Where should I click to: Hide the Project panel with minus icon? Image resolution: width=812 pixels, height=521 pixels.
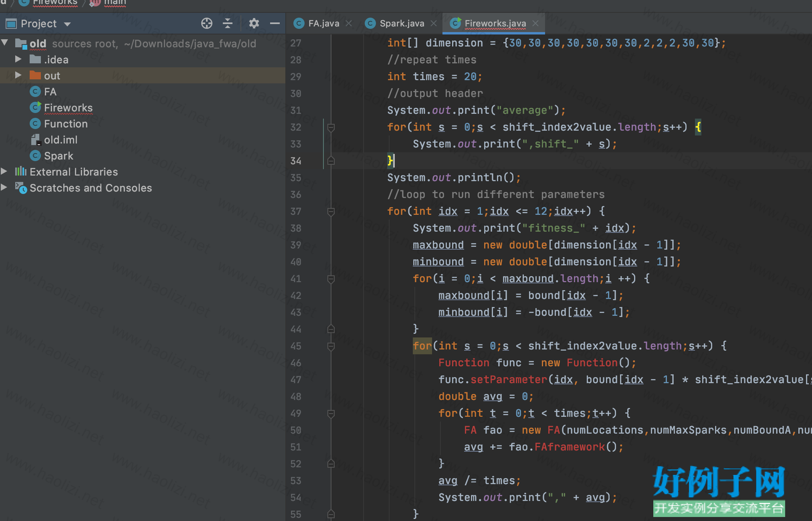275,24
